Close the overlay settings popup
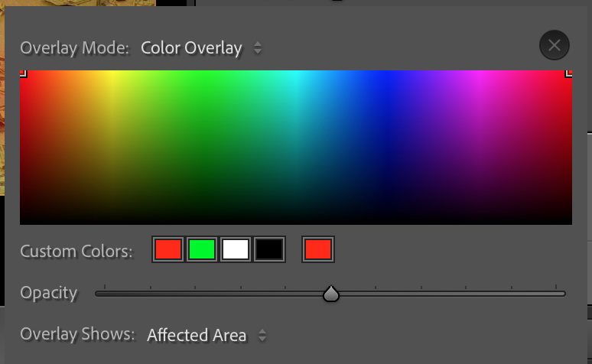This screenshot has height=364, width=592. (555, 45)
